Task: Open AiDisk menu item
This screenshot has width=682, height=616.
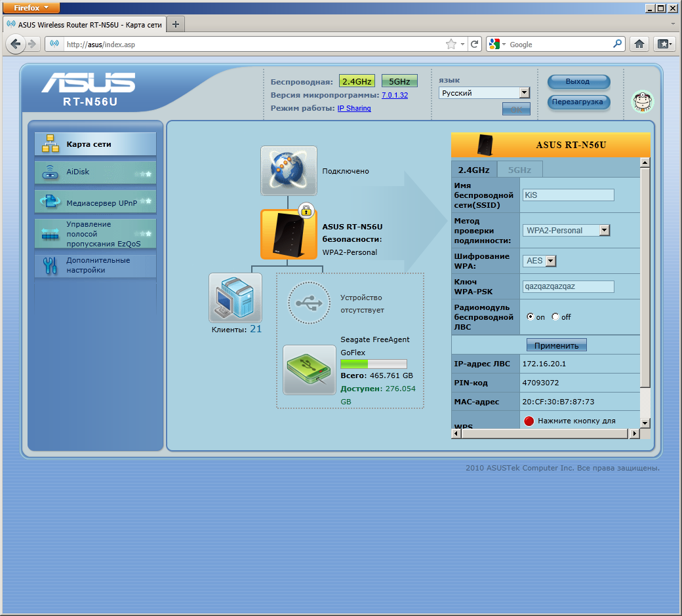Action: click(x=95, y=172)
